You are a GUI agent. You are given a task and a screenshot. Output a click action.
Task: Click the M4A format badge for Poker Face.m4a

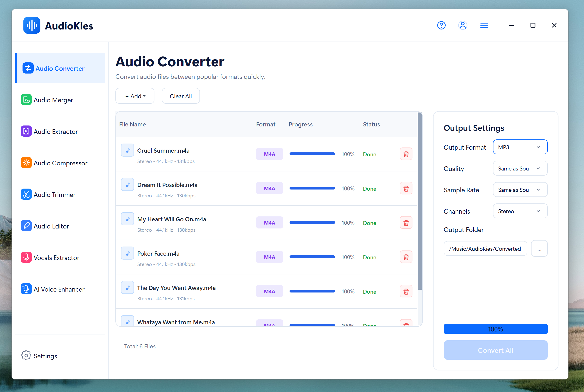[x=269, y=257]
